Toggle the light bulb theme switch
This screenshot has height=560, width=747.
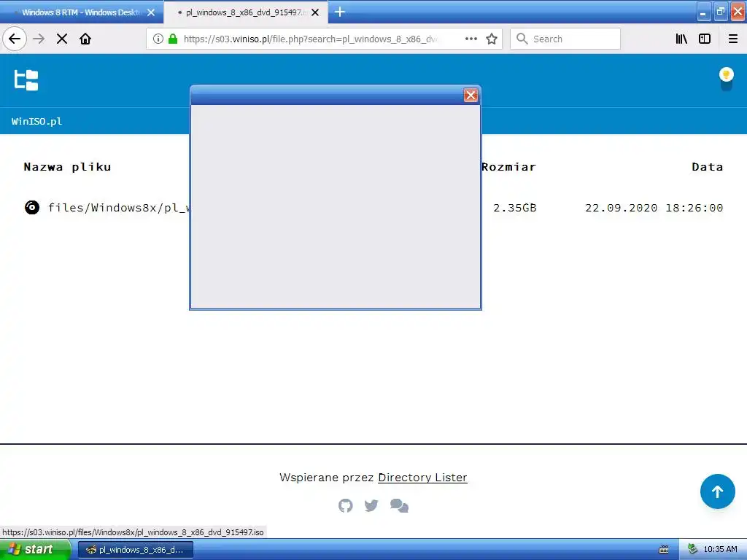click(x=727, y=79)
